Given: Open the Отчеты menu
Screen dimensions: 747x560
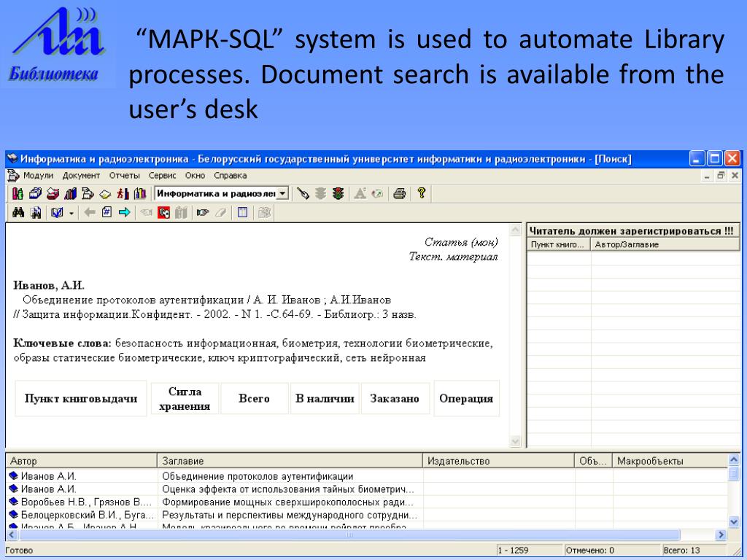Looking at the screenshot, I should 123,176.
